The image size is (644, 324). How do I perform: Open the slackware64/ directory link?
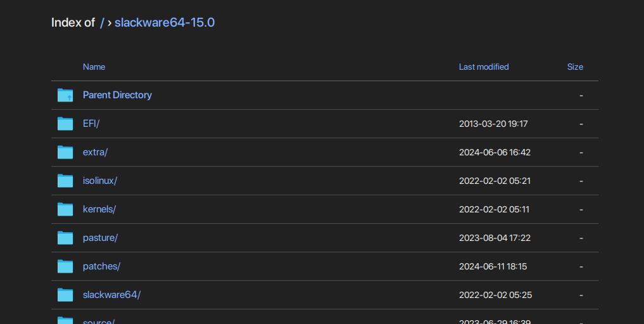pyautogui.click(x=111, y=294)
